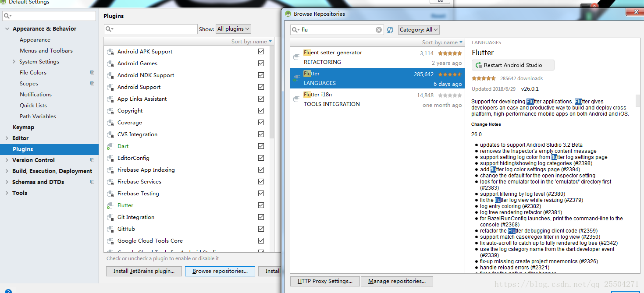Click the refresh repositories icon
Viewport: 644px width, 293px height.
pos(390,30)
